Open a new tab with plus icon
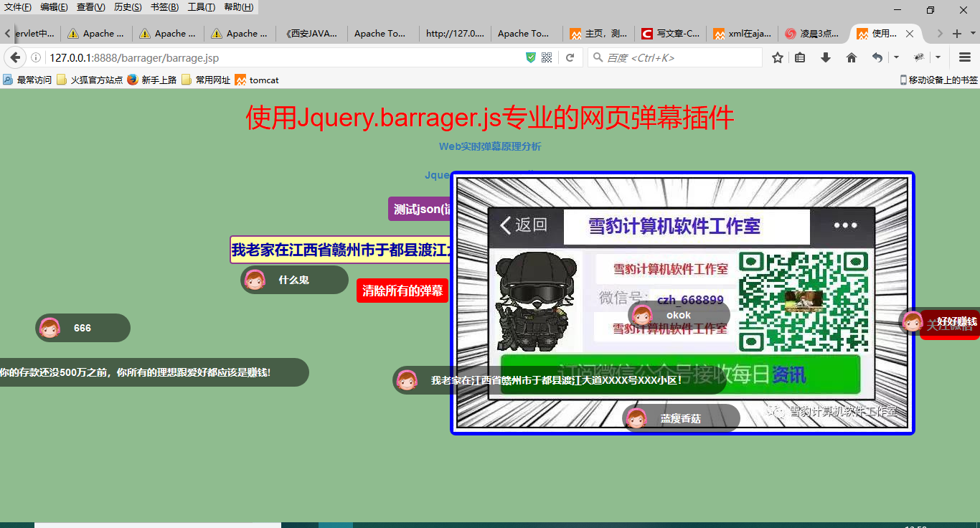The image size is (980, 528). tap(957, 34)
